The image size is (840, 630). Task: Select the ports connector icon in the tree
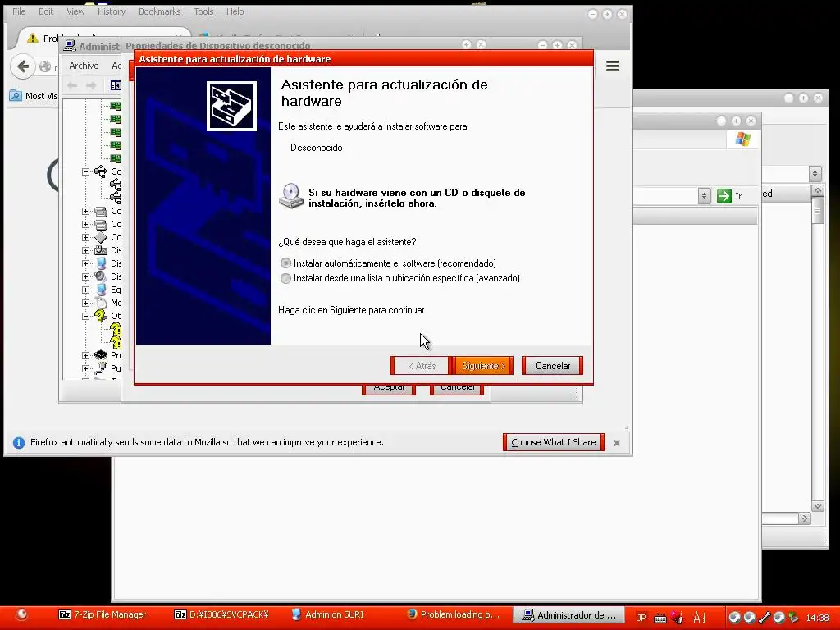point(101,368)
